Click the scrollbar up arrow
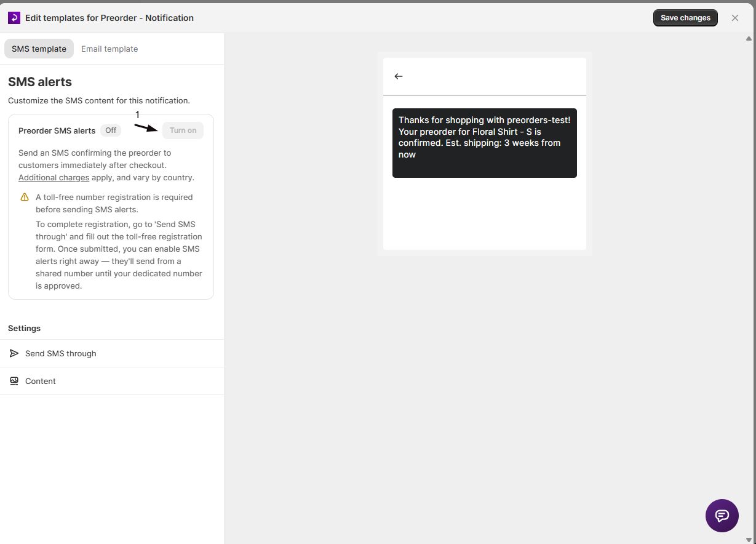Screen dimensions: 756x544 pos(749,38)
